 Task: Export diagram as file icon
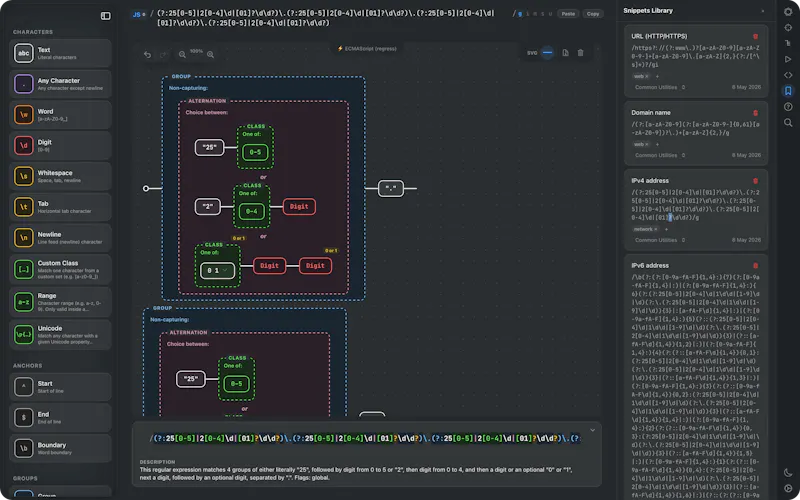point(565,53)
